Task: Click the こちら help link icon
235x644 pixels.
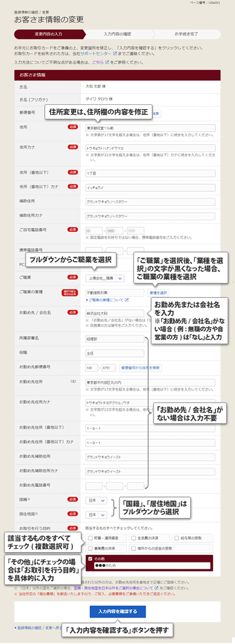Action: [108, 63]
